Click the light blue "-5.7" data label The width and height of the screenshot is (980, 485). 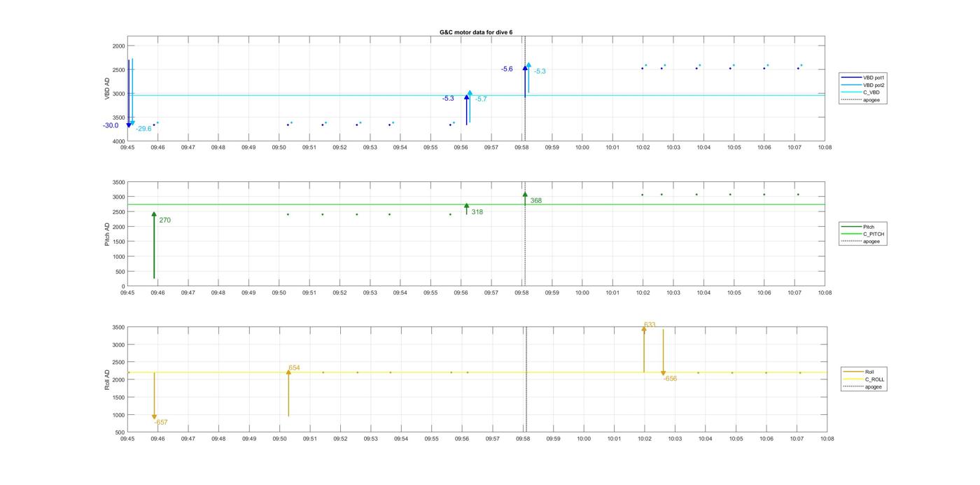click(x=481, y=99)
